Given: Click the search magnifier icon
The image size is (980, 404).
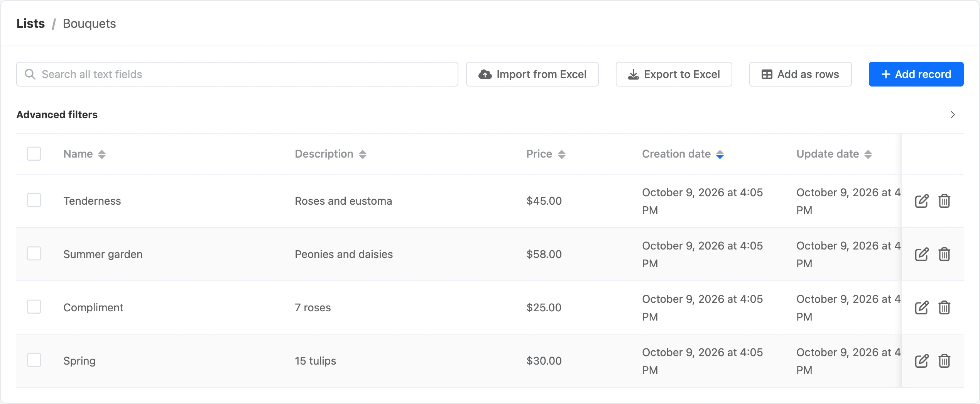Looking at the screenshot, I should point(30,74).
